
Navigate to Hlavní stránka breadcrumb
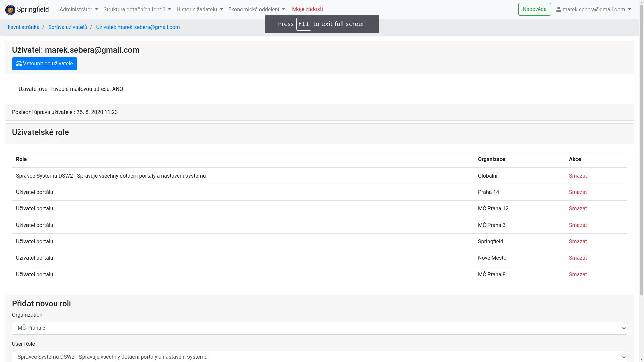(x=22, y=27)
